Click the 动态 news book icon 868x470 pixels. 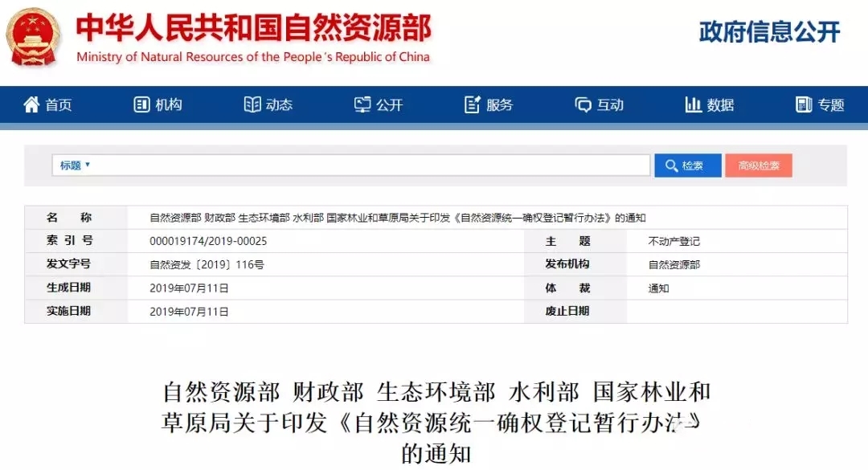coord(252,104)
